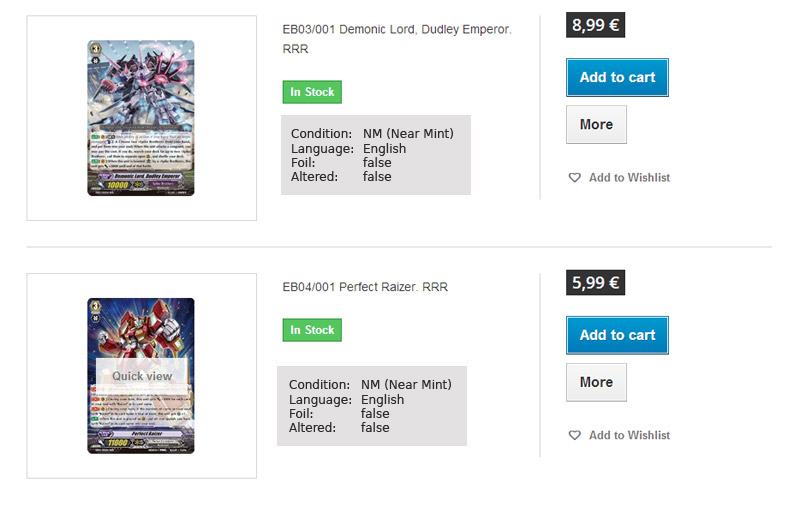Click Condition row in Demonic Lord details
Viewport: 800px width, 512px height.
click(372, 134)
